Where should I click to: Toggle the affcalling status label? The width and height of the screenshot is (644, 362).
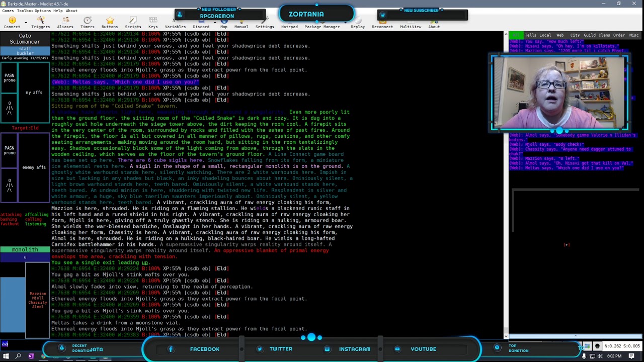click(37, 215)
